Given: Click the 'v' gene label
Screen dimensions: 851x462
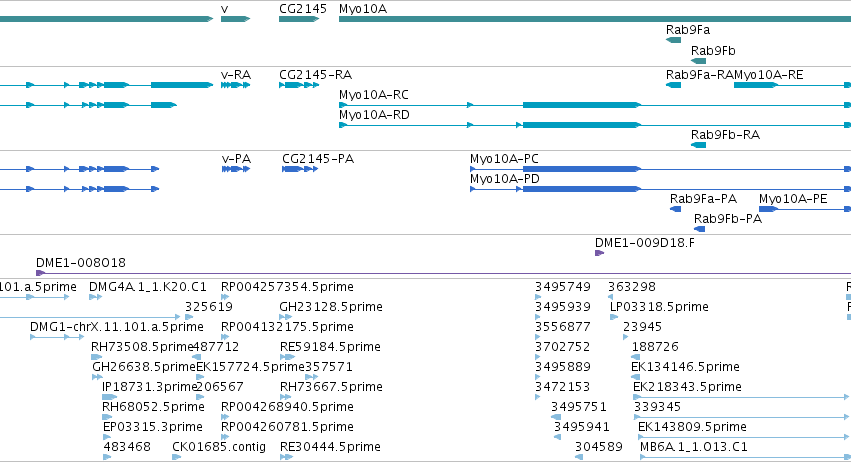Looking at the screenshot, I should (225, 9).
